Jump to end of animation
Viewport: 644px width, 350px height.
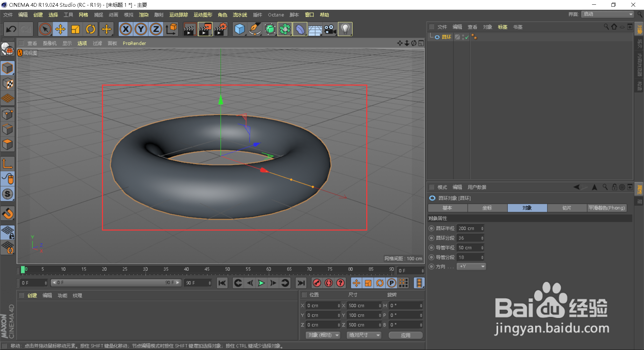pos(301,283)
